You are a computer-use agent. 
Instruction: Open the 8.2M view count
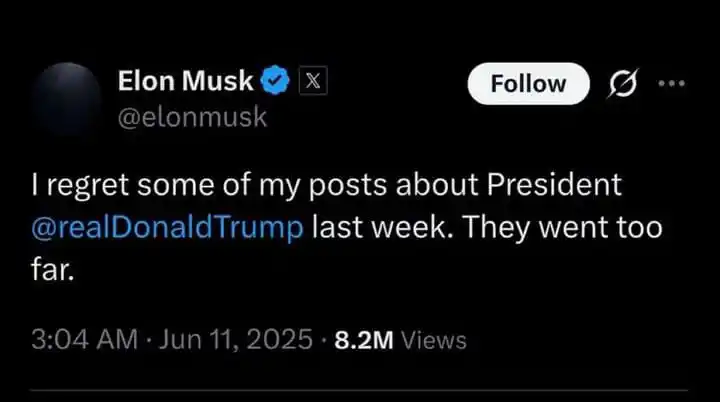[x=362, y=339]
